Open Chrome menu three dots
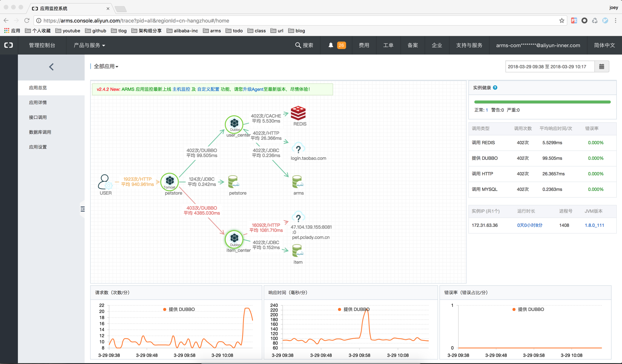The image size is (622, 364). click(x=615, y=21)
